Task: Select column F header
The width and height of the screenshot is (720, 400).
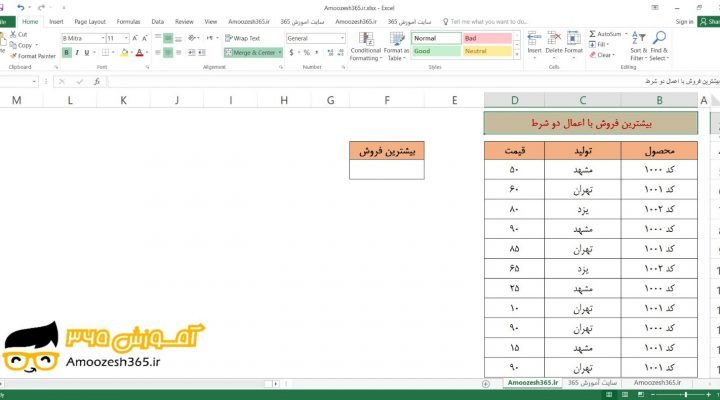Action: pos(387,100)
